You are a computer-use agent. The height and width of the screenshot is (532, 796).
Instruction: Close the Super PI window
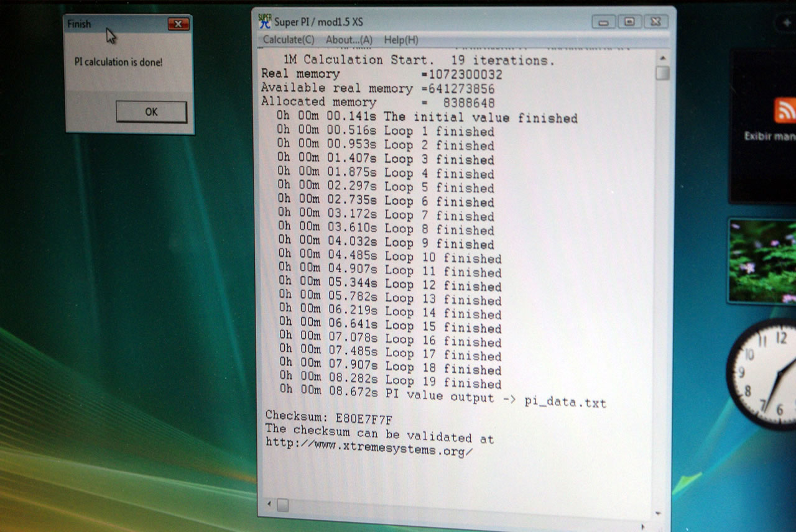tap(655, 22)
